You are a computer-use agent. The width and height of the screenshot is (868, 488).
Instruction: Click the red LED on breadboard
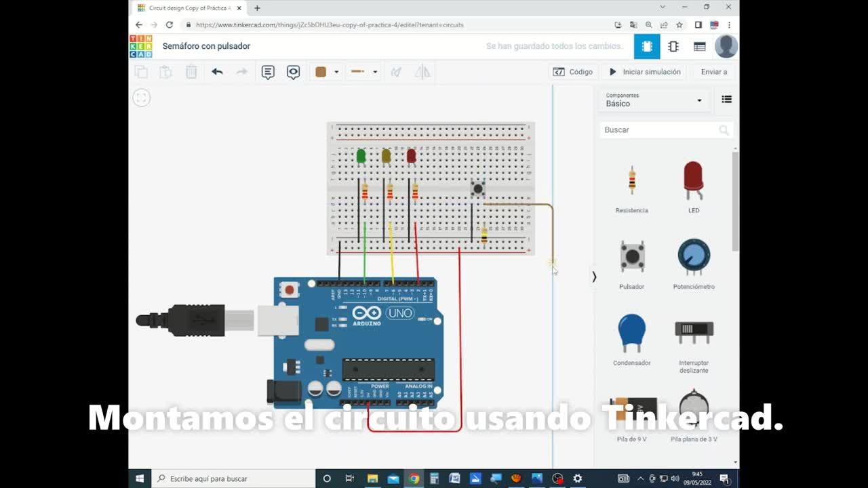click(411, 157)
